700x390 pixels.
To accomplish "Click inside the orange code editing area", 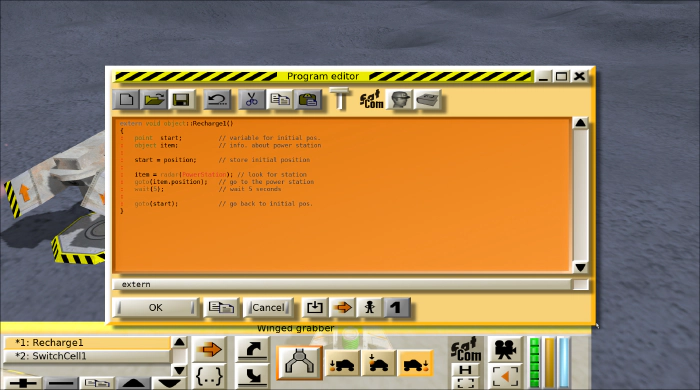I will click(x=342, y=195).
